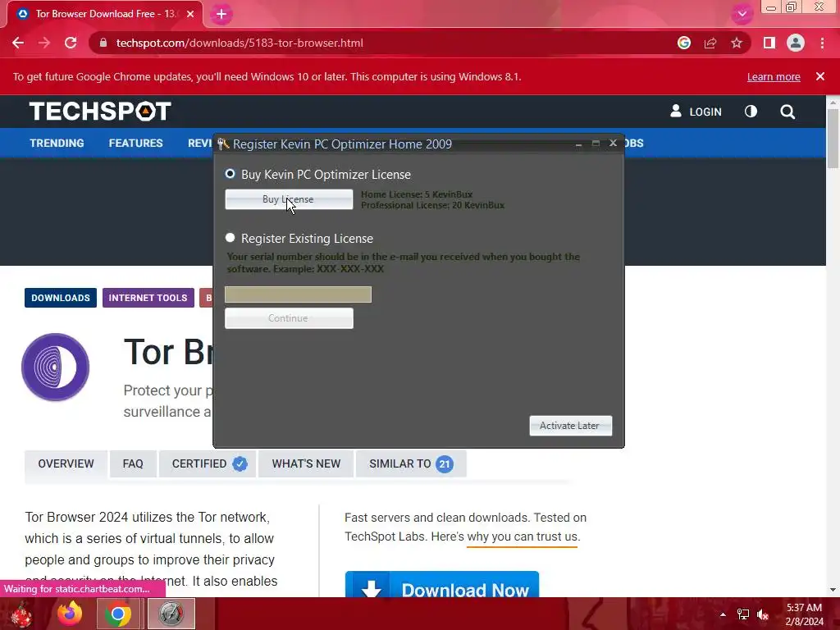Click the padlock site info icon
The width and height of the screenshot is (840, 630).
103,43
